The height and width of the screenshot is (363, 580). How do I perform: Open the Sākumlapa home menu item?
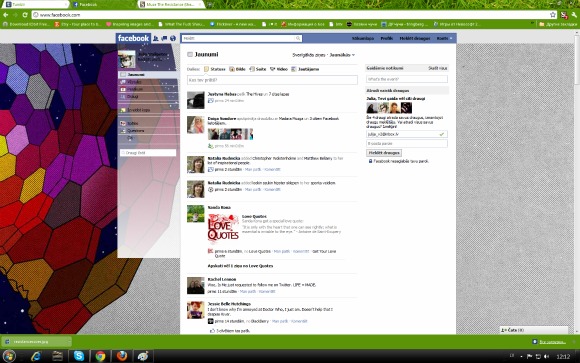click(x=362, y=38)
